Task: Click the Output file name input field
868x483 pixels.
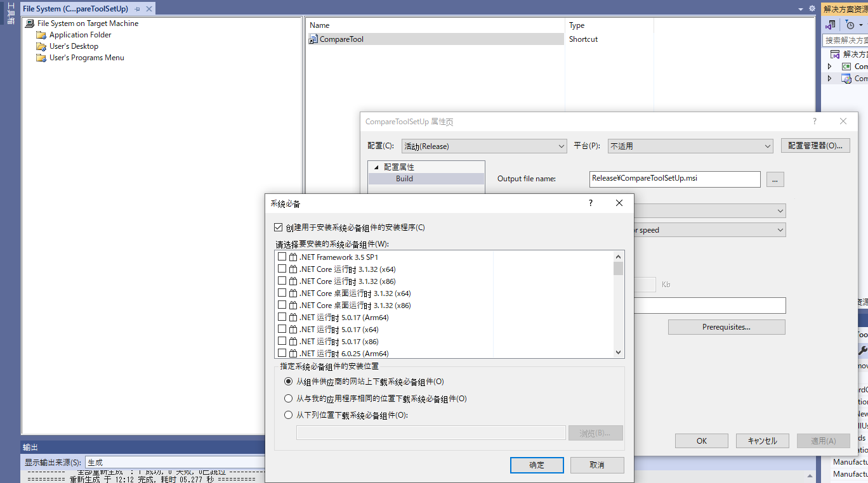Action: tap(675, 179)
